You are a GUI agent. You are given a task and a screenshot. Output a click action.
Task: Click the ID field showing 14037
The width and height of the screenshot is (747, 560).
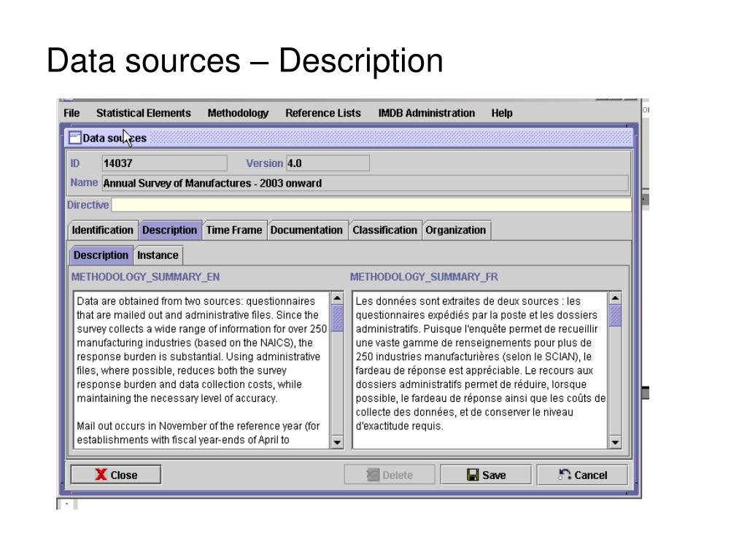(x=164, y=163)
